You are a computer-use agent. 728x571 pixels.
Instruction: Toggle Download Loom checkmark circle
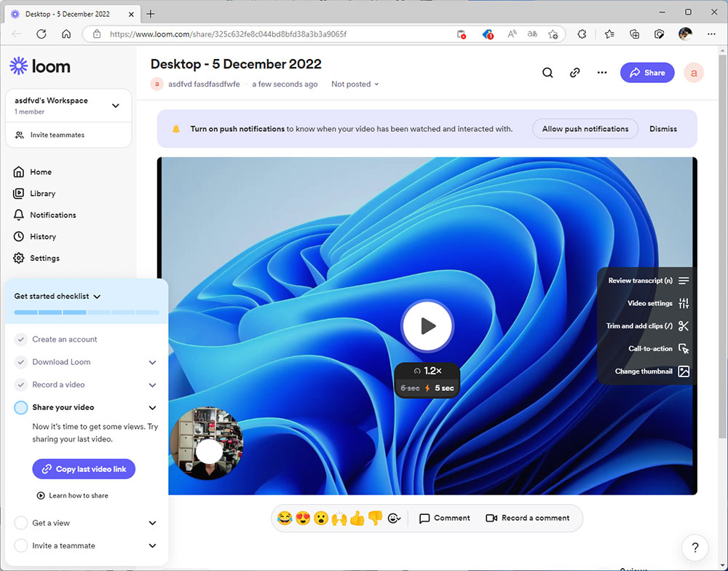[21, 362]
